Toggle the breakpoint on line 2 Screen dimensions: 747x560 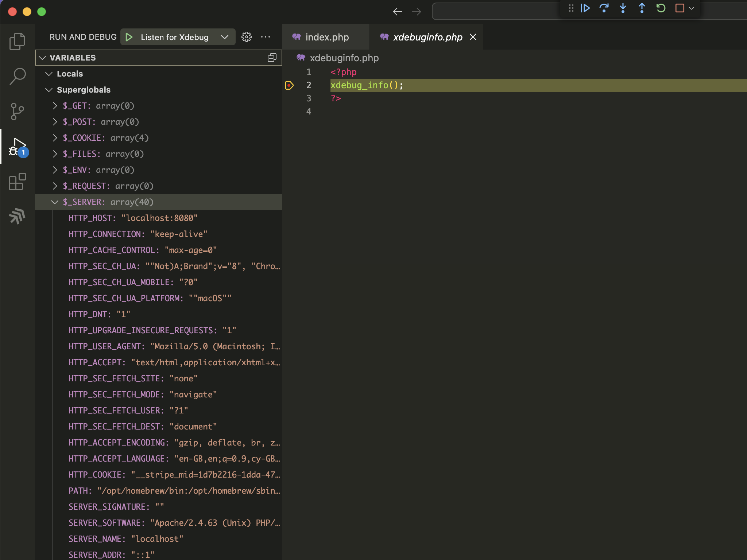(x=290, y=85)
